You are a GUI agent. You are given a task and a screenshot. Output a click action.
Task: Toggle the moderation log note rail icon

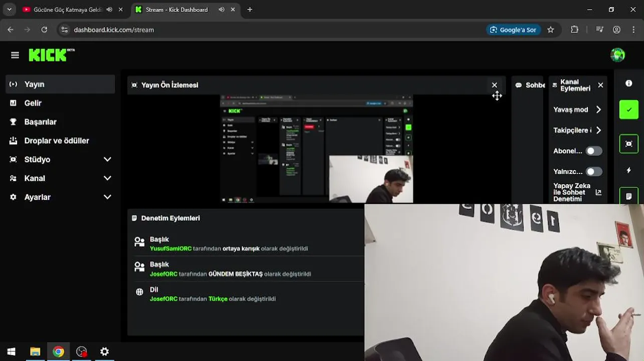click(x=629, y=196)
